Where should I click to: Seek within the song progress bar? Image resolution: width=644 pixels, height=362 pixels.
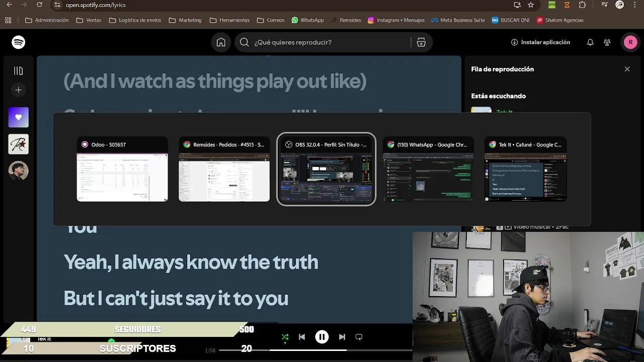click(316, 350)
